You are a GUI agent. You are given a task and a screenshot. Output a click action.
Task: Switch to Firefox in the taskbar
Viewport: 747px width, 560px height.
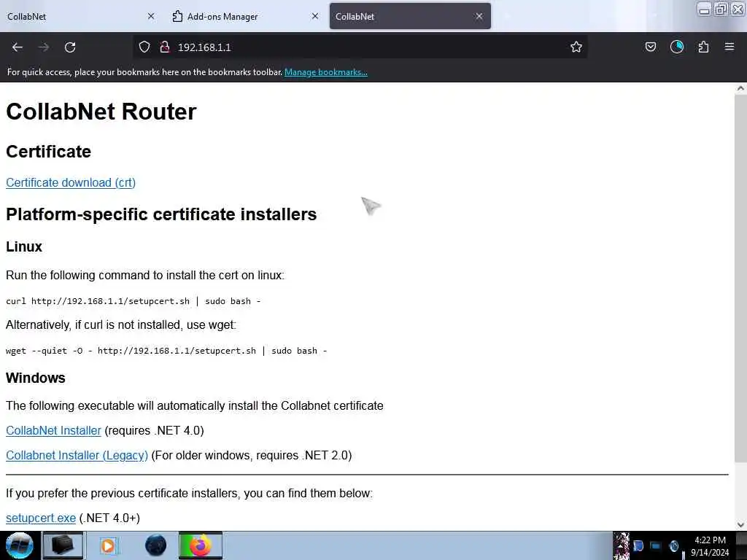click(201, 545)
